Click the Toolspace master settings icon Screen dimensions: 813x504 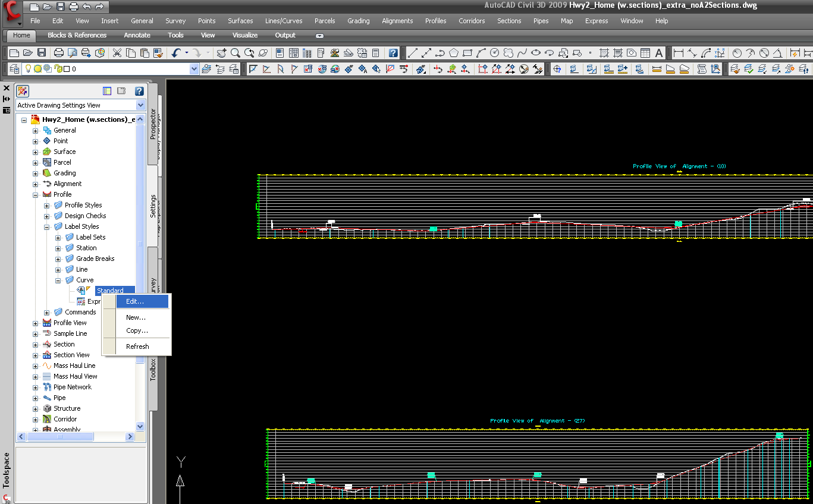pos(23,91)
